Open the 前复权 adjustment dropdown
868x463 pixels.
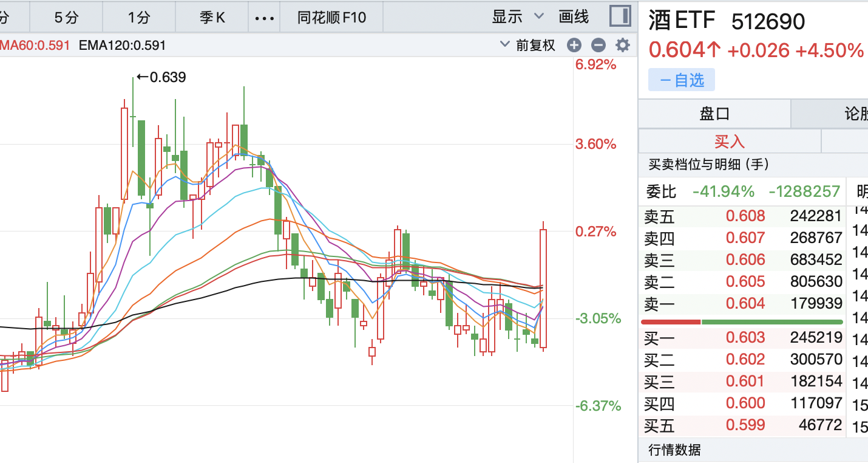tap(528, 45)
